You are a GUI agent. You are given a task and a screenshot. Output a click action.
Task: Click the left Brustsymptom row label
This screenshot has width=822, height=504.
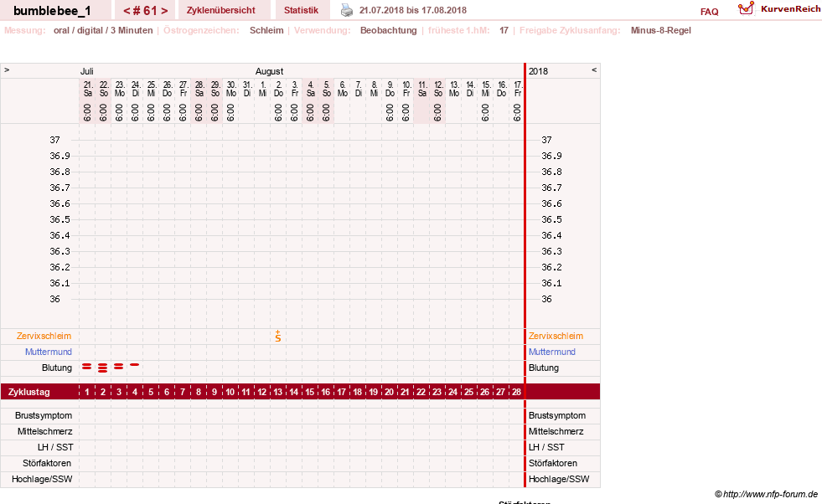pyautogui.click(x=44, y=415)
